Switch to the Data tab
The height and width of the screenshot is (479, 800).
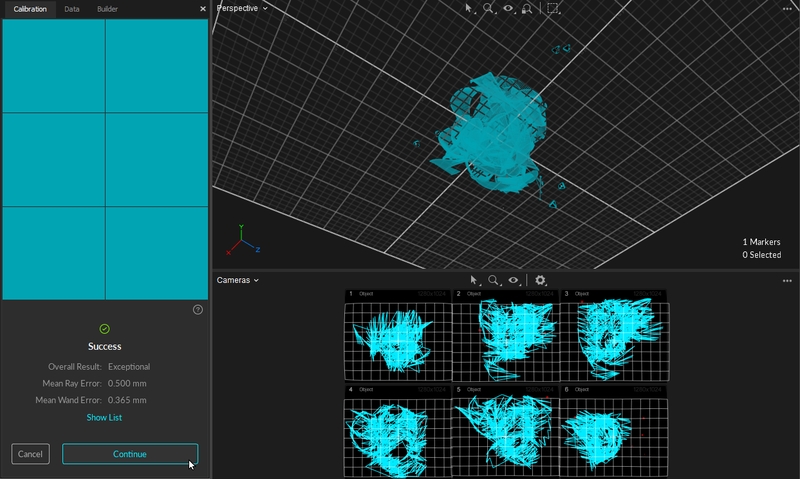click(x=72, y=9)
